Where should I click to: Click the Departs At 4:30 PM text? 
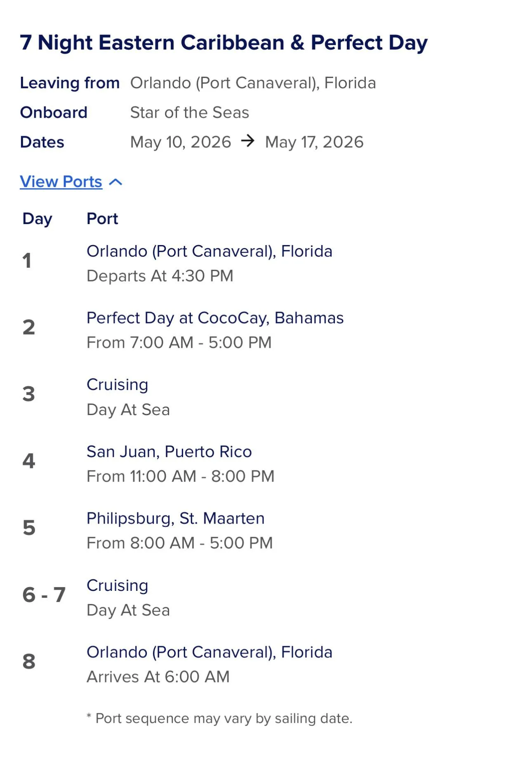tap(160, 276)
